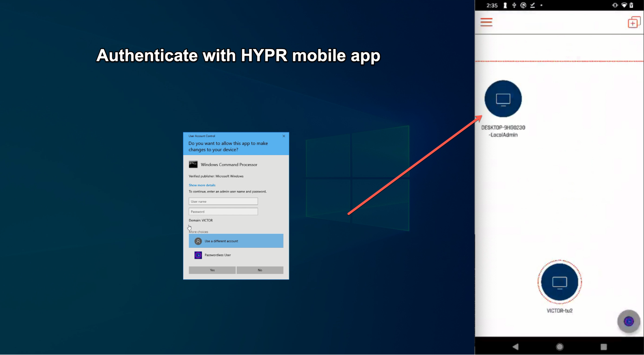
Task: Tap the VICTOR-tu2 computer icon
Action: [x=559, y=282]
